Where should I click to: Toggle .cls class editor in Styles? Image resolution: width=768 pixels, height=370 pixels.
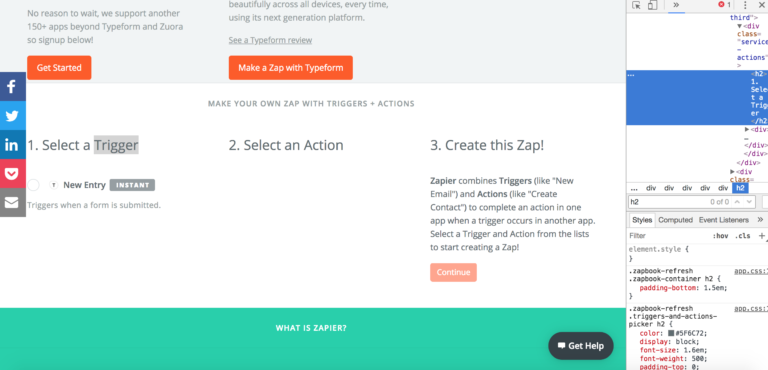pyautogui.click(x=743, y=236)
